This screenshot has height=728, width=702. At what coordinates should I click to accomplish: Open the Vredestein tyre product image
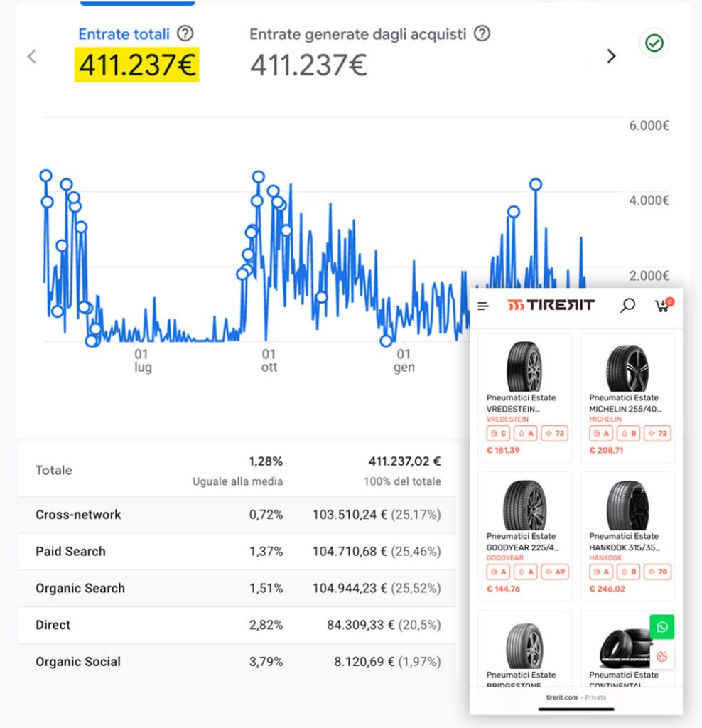[524, 365]
